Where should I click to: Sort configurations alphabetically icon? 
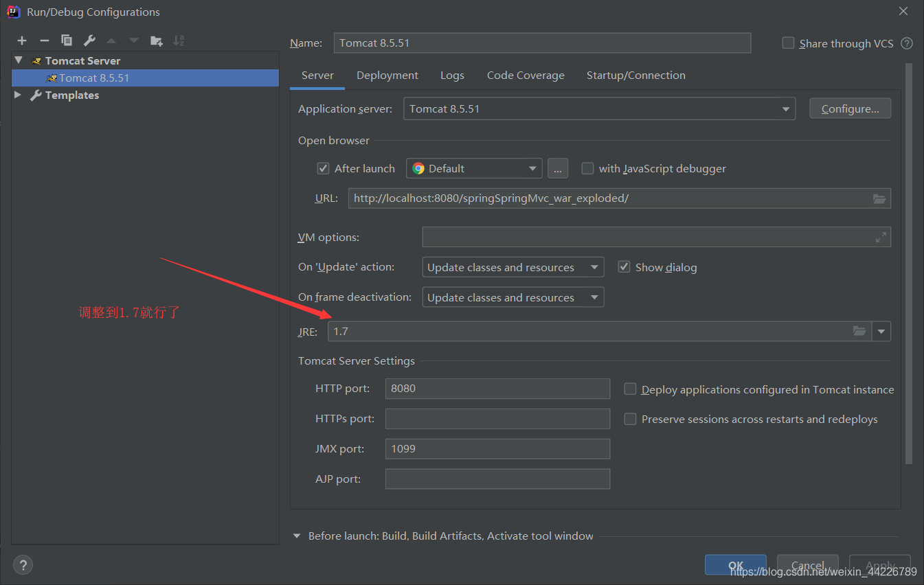pyautogui.click(x=179, y=41)
